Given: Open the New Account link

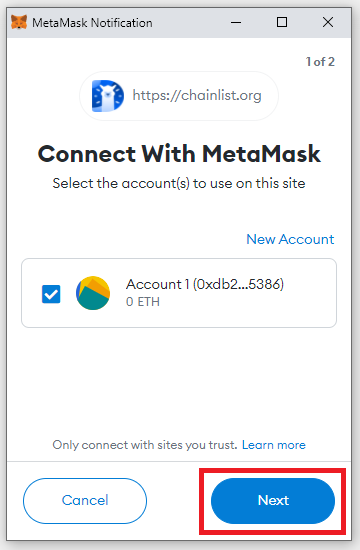Looking at the screenshot, I should pos(290,239).
